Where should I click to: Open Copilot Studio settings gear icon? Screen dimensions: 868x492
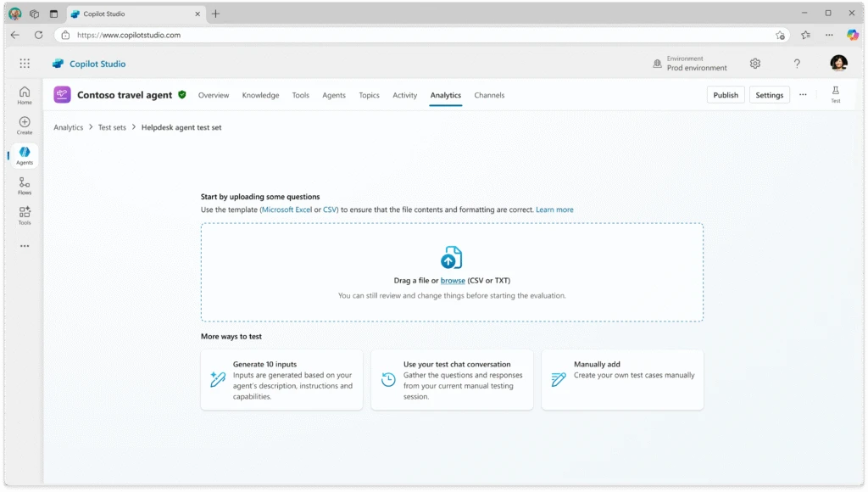point(754,63)
